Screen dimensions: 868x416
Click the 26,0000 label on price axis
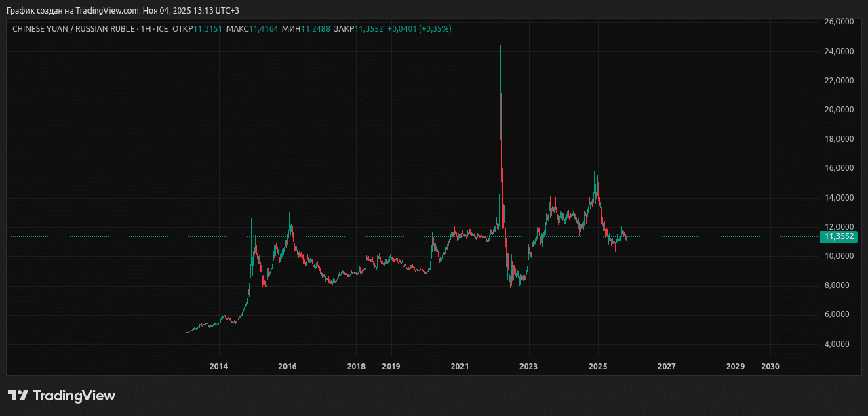point(839,22)
